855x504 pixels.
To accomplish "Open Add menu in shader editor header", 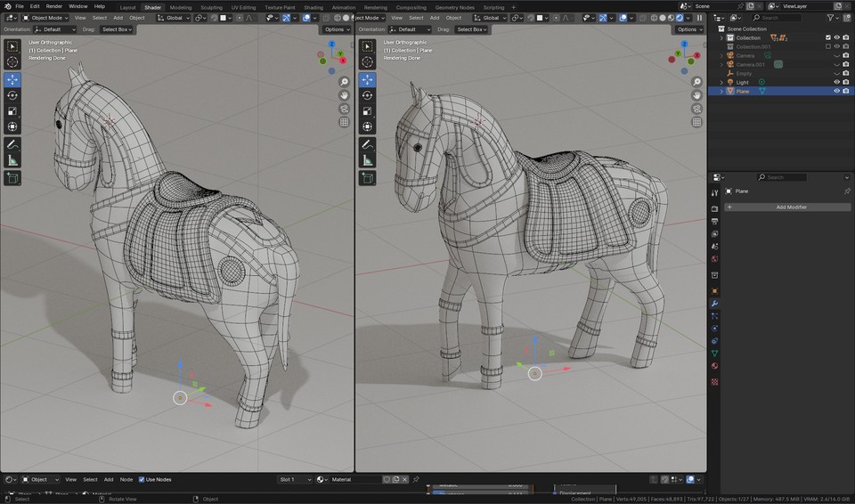I will (x=109, y=479).
